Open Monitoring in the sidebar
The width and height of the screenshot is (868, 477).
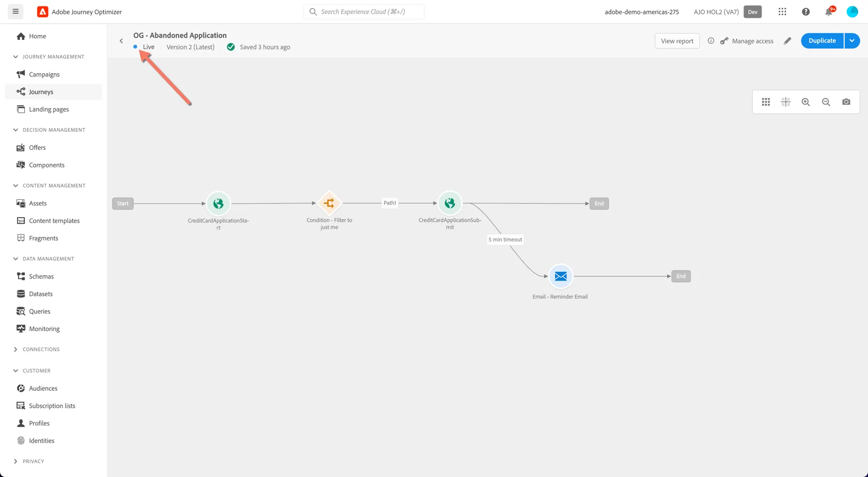coord(53,329)
